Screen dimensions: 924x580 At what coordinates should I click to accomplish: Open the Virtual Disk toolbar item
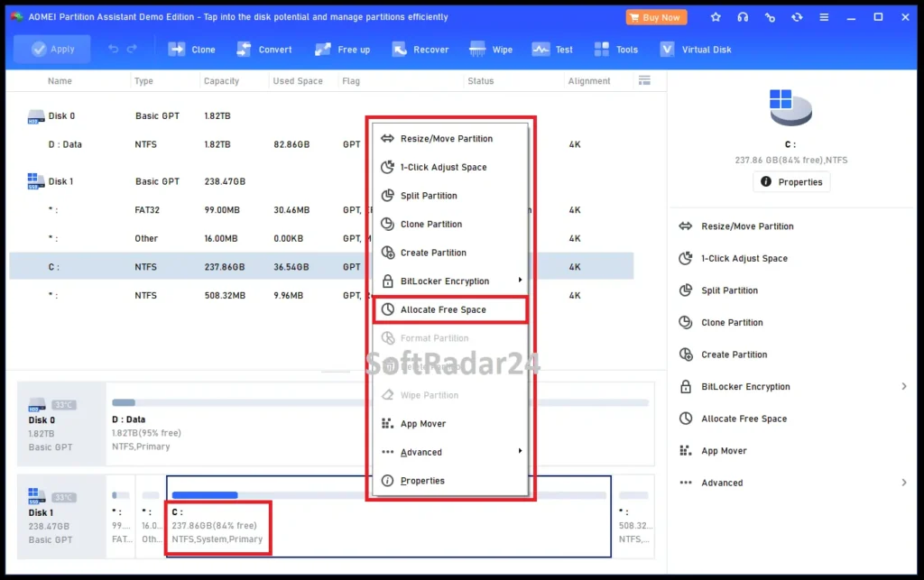[696, 50]
